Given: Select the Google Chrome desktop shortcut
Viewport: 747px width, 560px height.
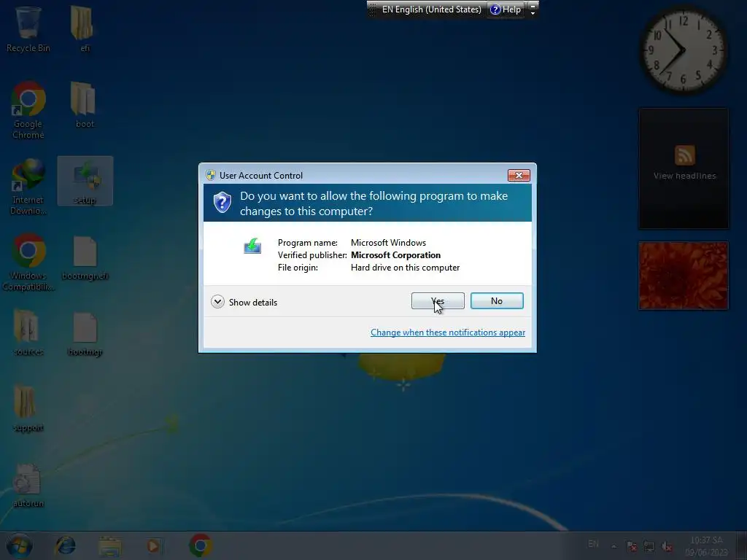Looking at the screenshot, I should coord(28,111).
